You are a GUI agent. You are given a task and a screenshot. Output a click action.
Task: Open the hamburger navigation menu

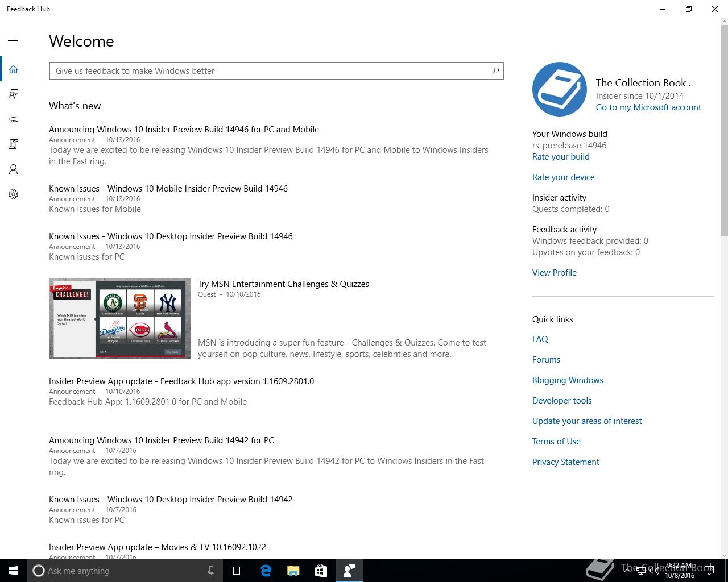click(13, 43)
